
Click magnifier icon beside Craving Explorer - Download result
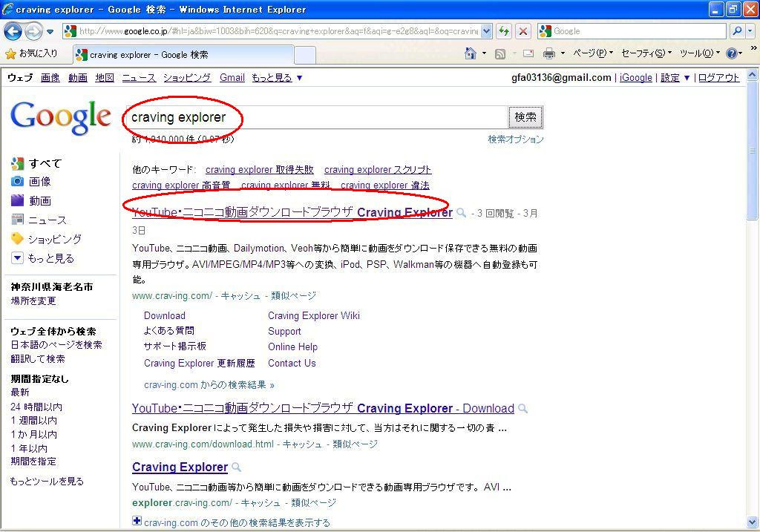tap(522, 408)
